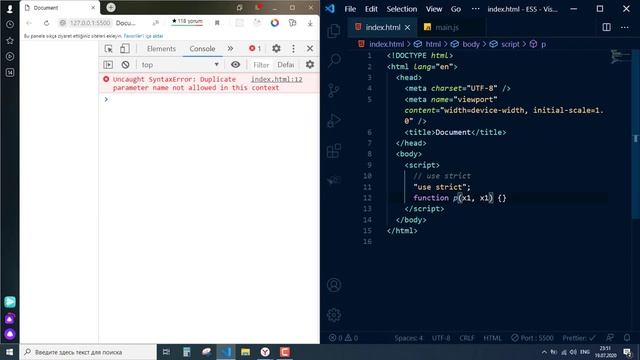Open JavaScript context 'top' dropdown
Image resolution: width=640 pixels, height=360 pixels.
click(180, 64)
